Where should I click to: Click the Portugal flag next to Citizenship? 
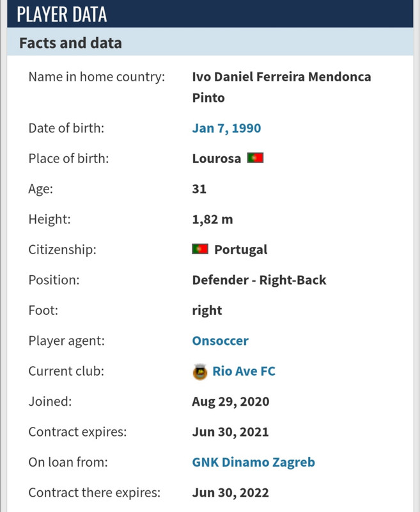(x=200, y=249)
